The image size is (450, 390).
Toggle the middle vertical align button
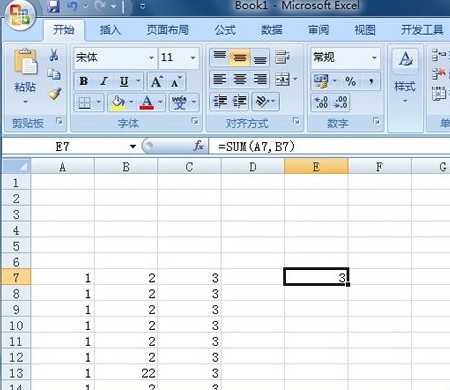[240, 57]
